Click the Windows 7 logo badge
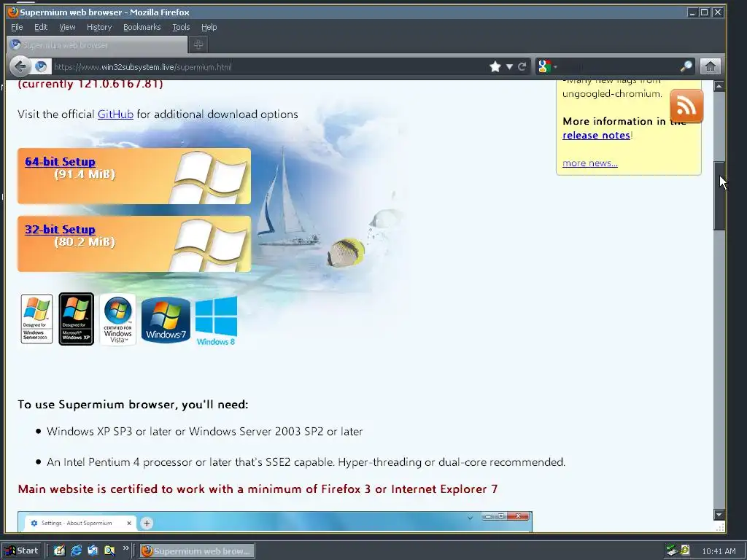 click(166, 320)
